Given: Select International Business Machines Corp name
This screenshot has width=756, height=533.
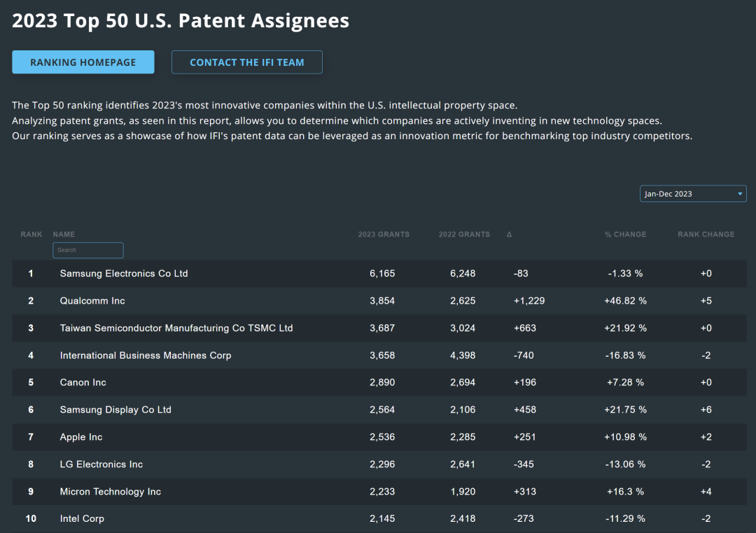Looking at the screenshot, I should [x=146, y=355].
